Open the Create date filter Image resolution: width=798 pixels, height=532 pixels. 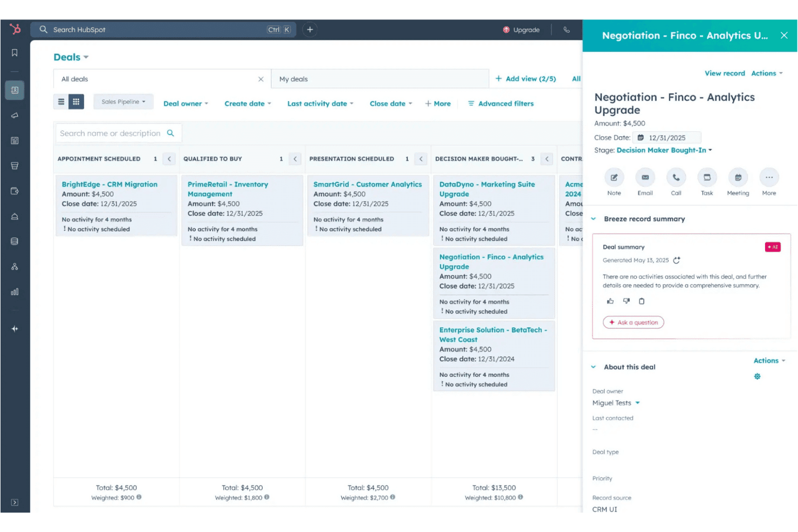coord(248,104)
